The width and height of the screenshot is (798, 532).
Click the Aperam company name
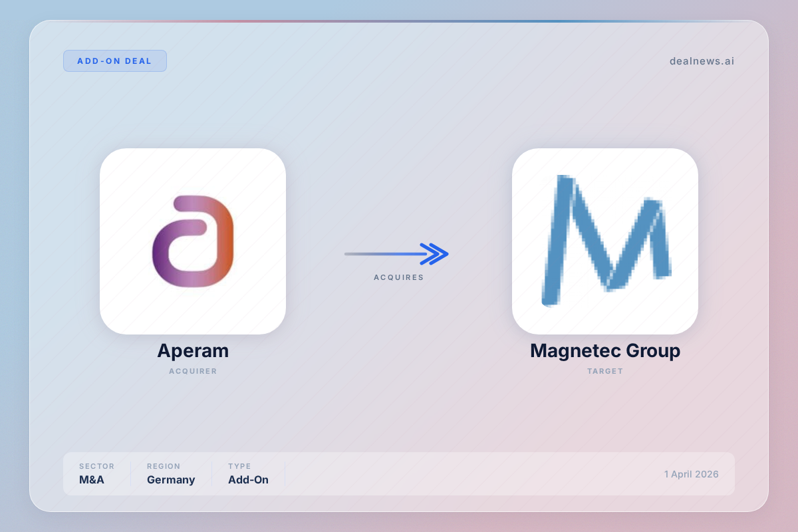[x=193, y=350]
